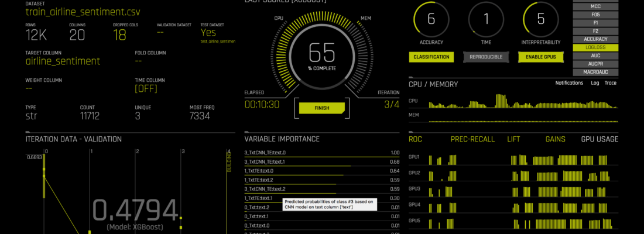
Task: Switch to the ROC tab
Action: (x=415, y=139)
